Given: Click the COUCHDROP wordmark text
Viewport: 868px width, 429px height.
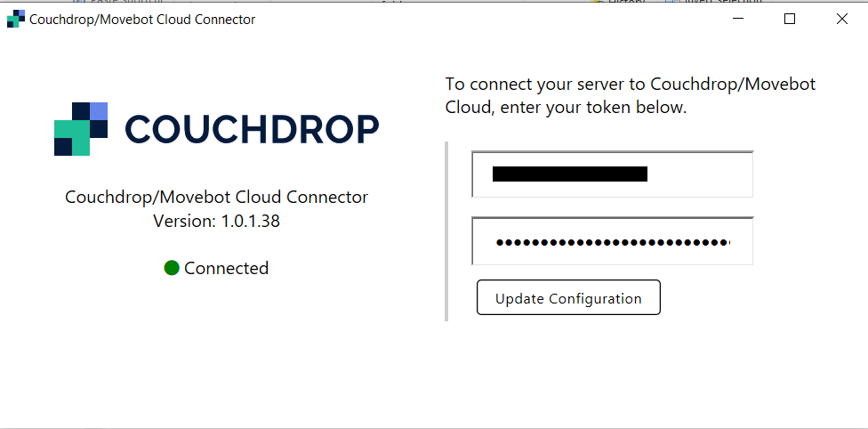Looking at the screenshot, I should tap(252, 130).
